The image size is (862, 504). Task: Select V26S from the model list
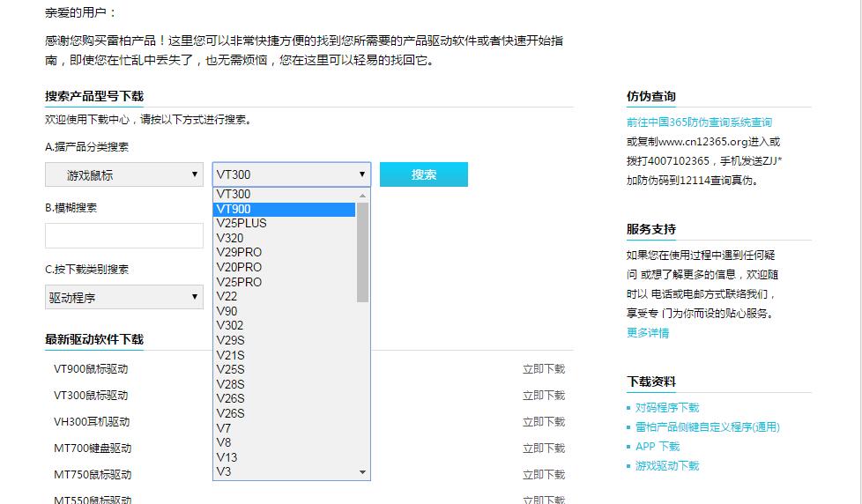click(x=285, y=398)
